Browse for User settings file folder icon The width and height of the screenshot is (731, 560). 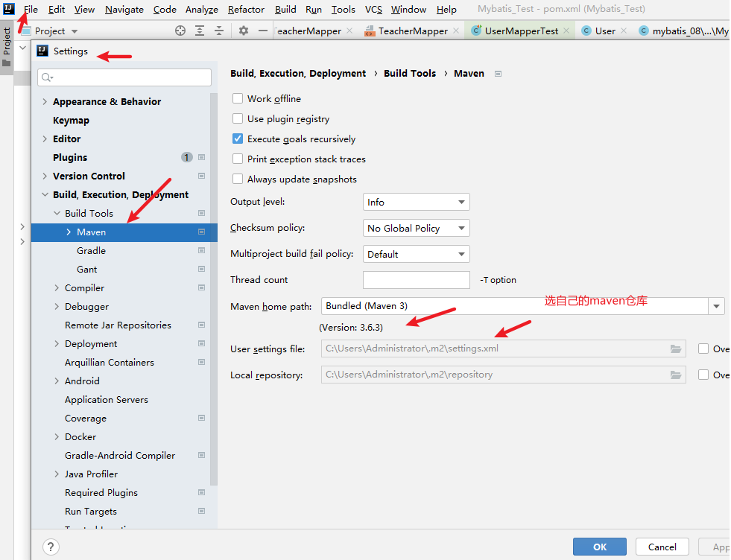[676, 349]
